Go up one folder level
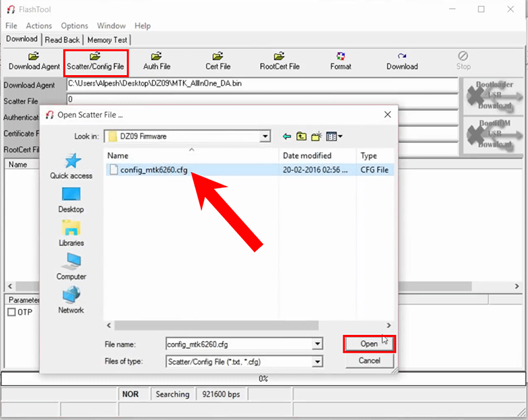The image size is (528, 420). point(302,136)
